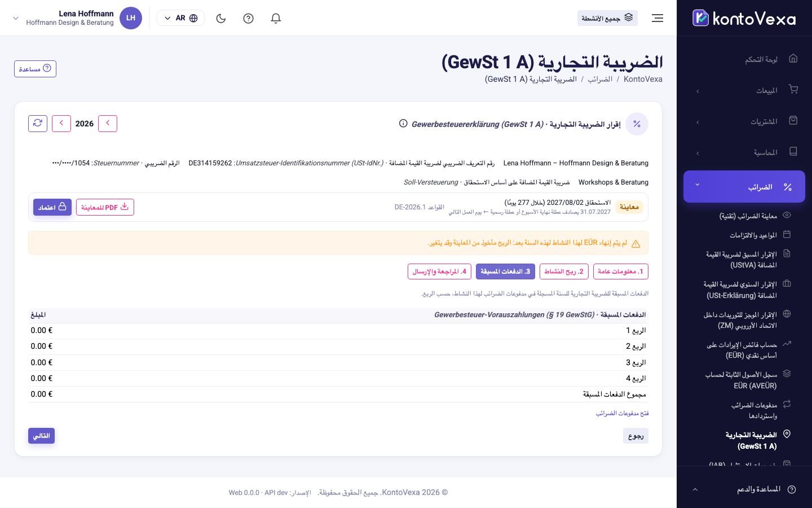812x508 pixels.
Task: Go to year after 2026
Action: 61,123
